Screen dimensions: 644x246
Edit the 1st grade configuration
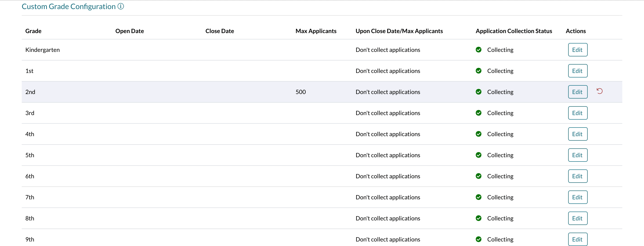point(577,71)
